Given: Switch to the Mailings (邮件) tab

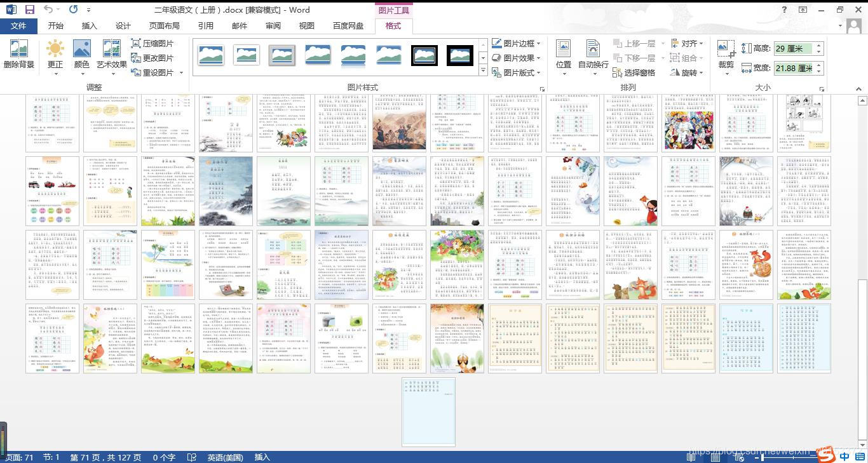Looking at the screenshot, I should (x=240, y=26).
